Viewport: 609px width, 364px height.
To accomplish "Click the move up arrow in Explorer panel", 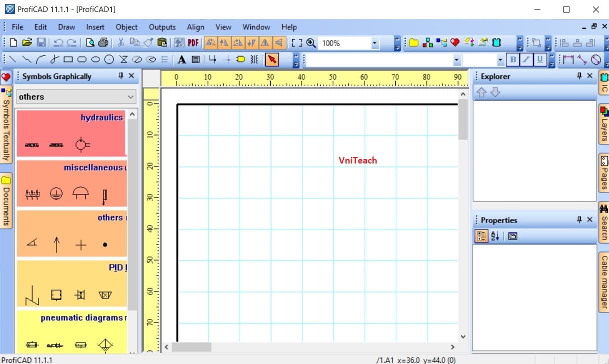I will coord(481,92).
